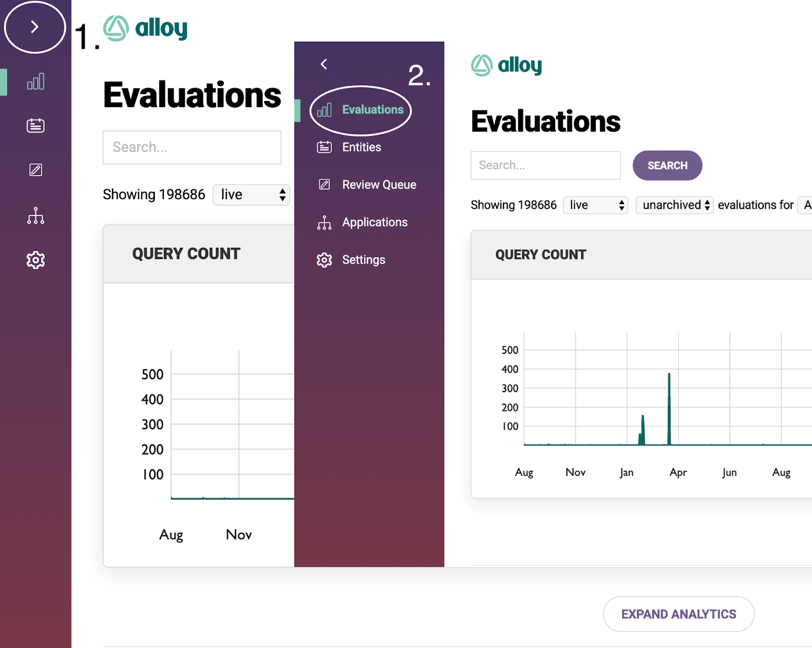Image resolution: width=812 pixels, height=648 pixels.
Task: Click the alloy logo in the right screenshot
Action: pos(506,66)
